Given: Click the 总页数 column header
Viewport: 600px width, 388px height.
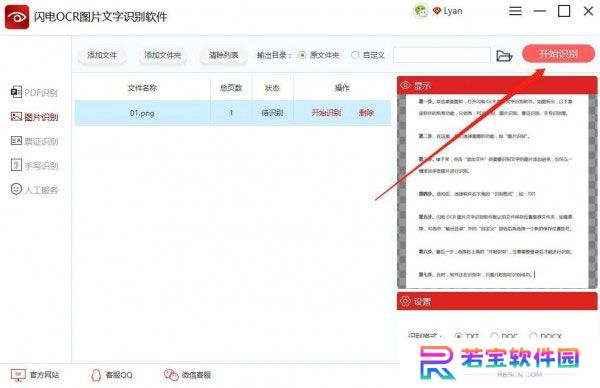Looking at the screenshot, I should 231,88.
